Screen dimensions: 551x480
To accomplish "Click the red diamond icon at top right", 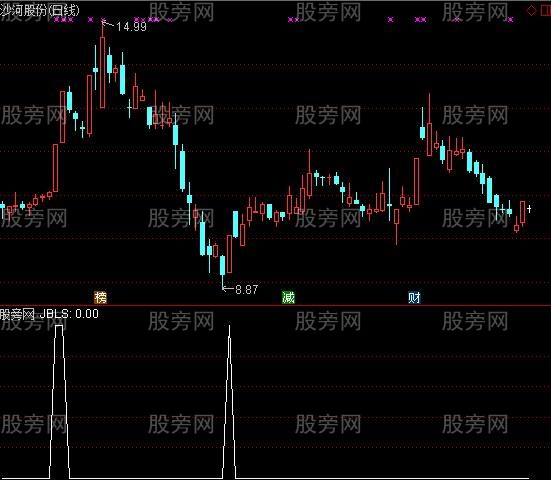I will click(531, 11).
